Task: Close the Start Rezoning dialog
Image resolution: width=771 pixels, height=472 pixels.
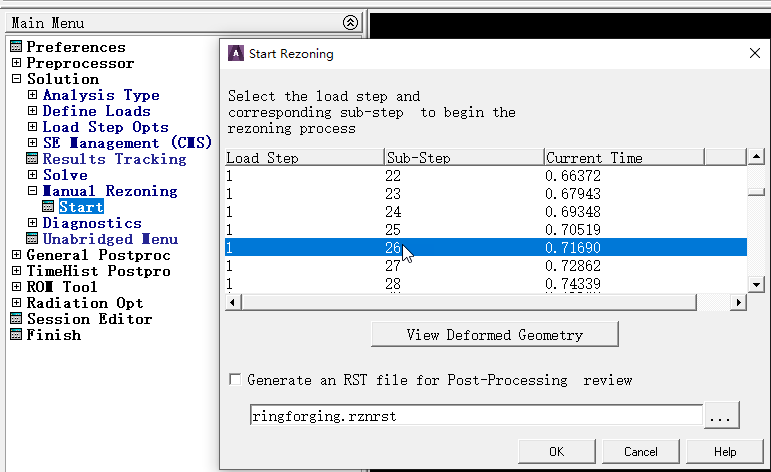Action: pyautogui.click(x=755, y=53)
